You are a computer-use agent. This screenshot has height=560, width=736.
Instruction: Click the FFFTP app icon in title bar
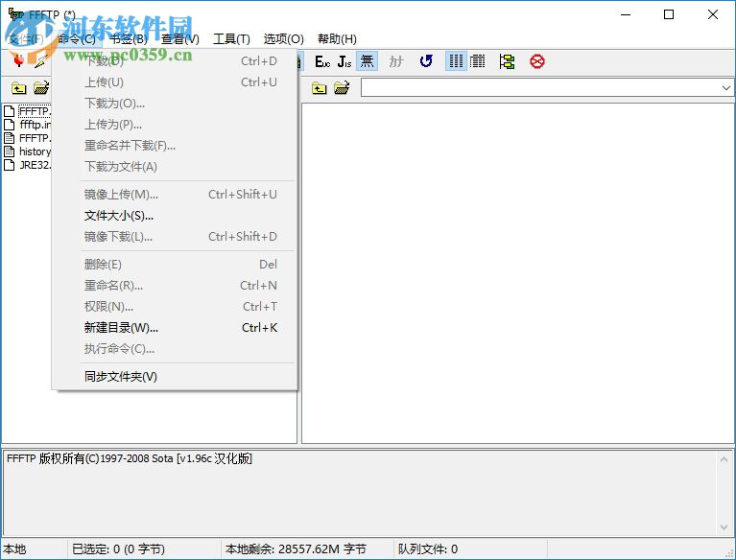pos(16,14)
